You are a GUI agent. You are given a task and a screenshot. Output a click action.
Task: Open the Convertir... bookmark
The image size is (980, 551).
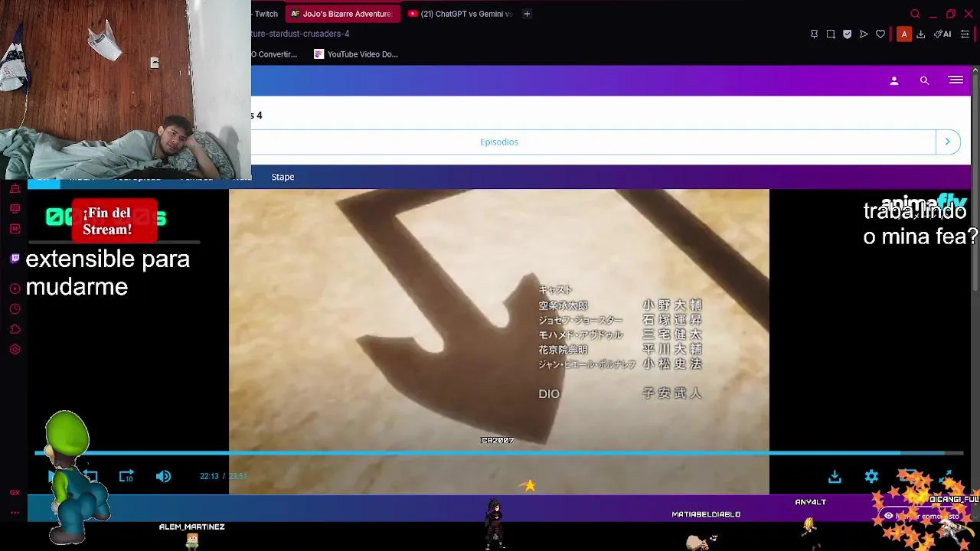coord(275,54)
